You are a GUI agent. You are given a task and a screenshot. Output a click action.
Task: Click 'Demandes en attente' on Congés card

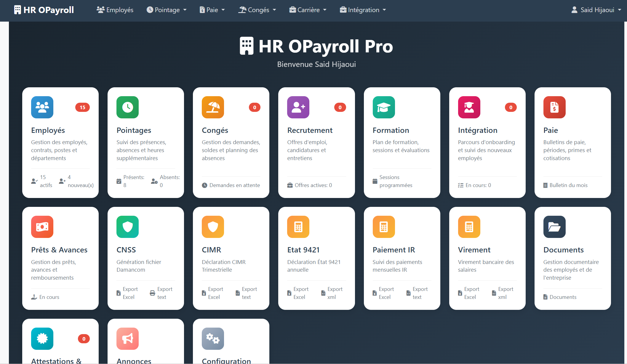(231, 185)
